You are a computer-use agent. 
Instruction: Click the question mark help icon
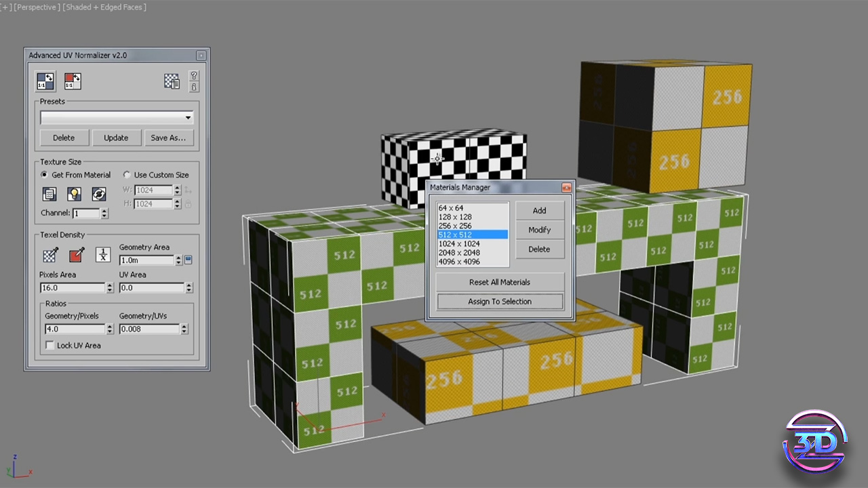(194, 76)
